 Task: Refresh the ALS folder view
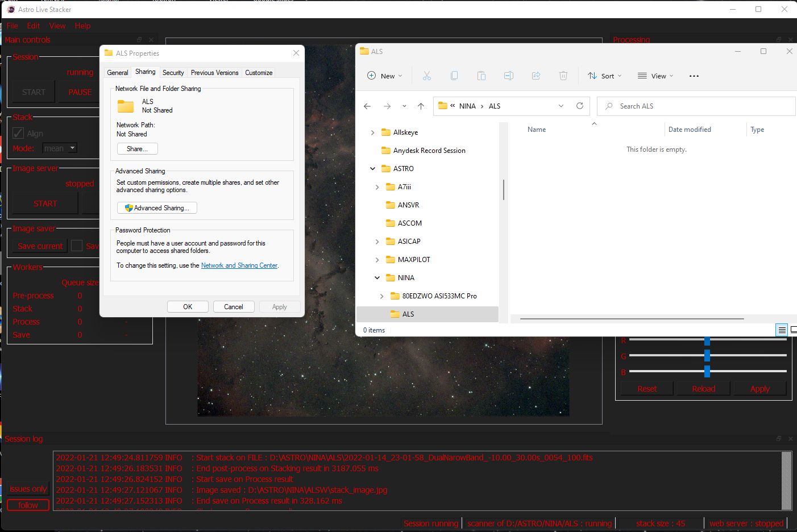tap(580, 106)
